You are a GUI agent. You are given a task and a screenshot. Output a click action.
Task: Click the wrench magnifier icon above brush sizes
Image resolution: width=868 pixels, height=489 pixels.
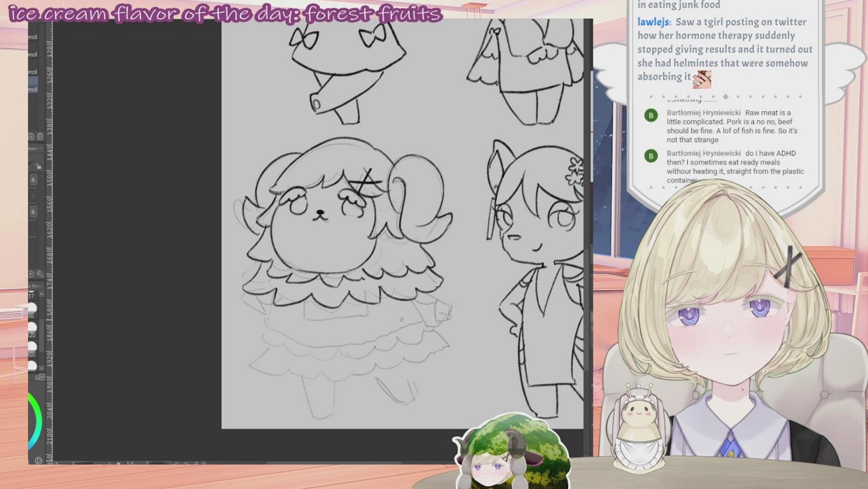[40, 274]
